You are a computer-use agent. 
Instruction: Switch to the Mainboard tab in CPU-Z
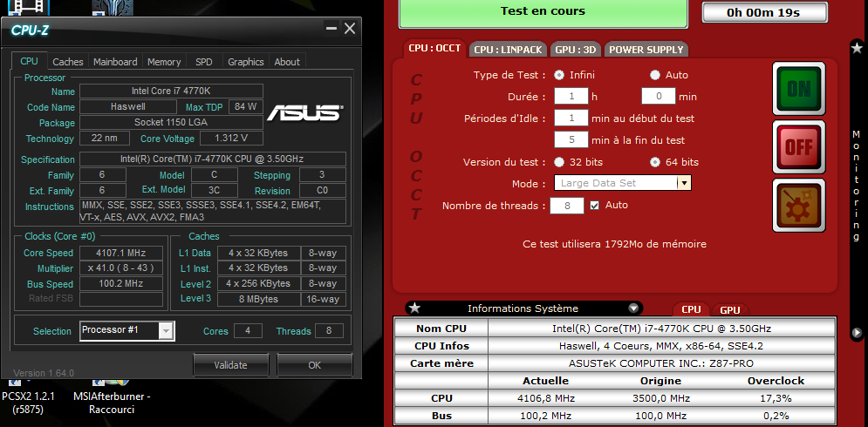(115, 62)
